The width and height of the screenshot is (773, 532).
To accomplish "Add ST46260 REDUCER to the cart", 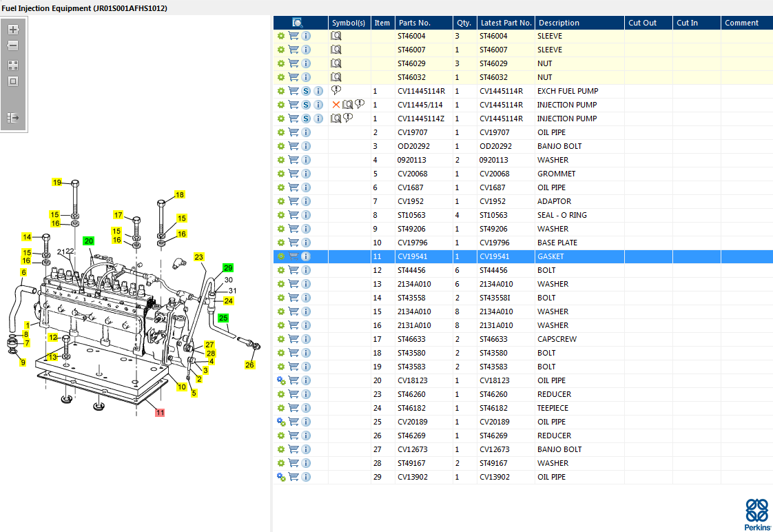I will tap(293, 394).
